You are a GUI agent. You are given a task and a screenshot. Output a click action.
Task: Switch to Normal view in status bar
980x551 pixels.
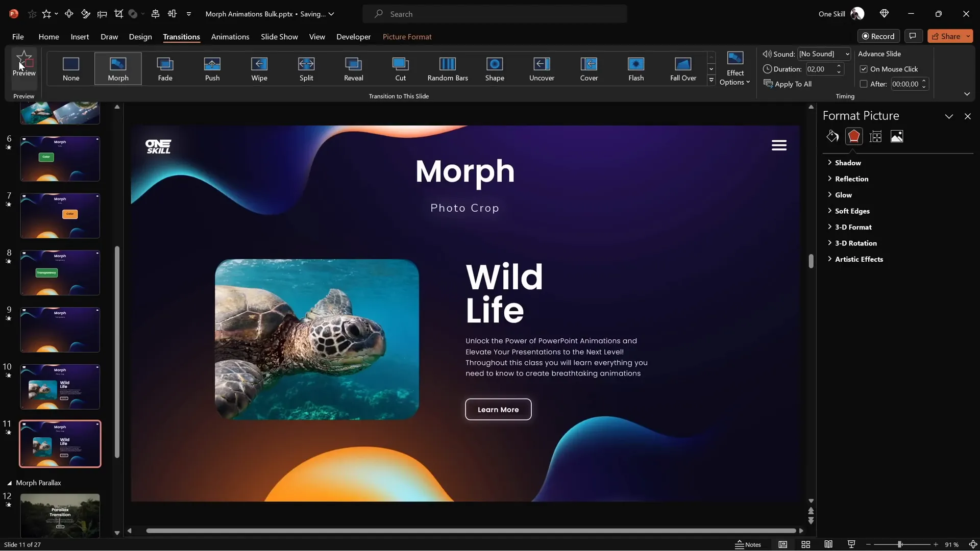pyautogui.click(x=782, y=544)
